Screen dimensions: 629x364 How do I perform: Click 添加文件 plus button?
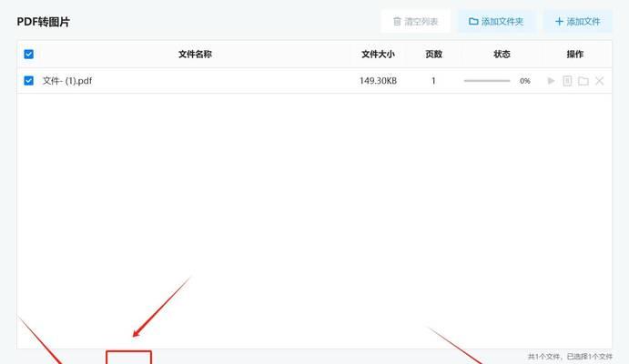(578, 21)
